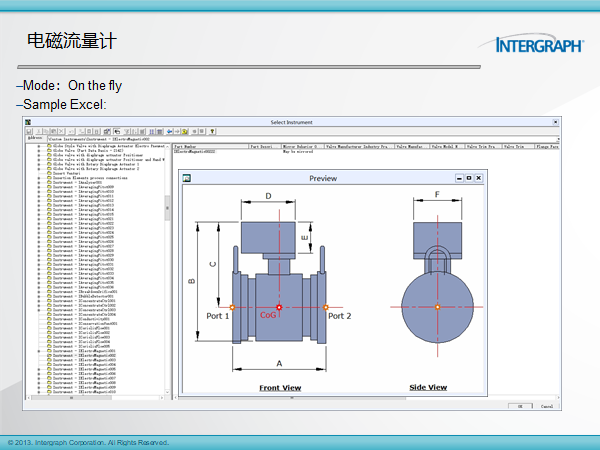Select Instrument = IConductivity001 in the tree
Screen dimensions: 600x450
tap(82, 319)
